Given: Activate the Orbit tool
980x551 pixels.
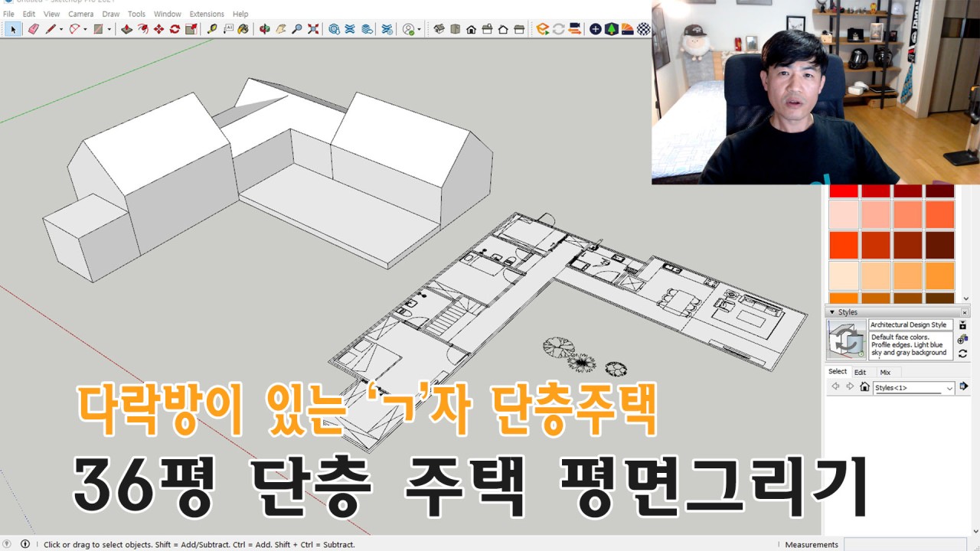Looking at the screenshot, I should (x=265, y=29).
